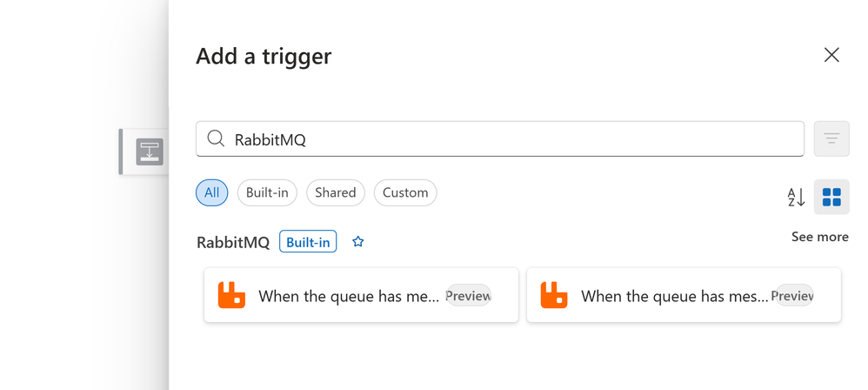Open the filter options button beside search
The image size is (868, 390).
tap(831, 139)
